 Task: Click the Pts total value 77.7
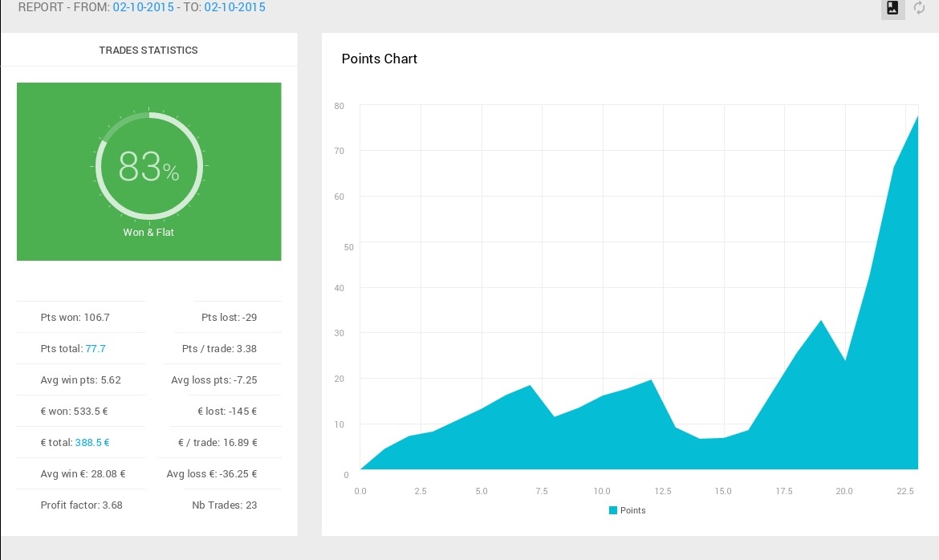point(96,348)
